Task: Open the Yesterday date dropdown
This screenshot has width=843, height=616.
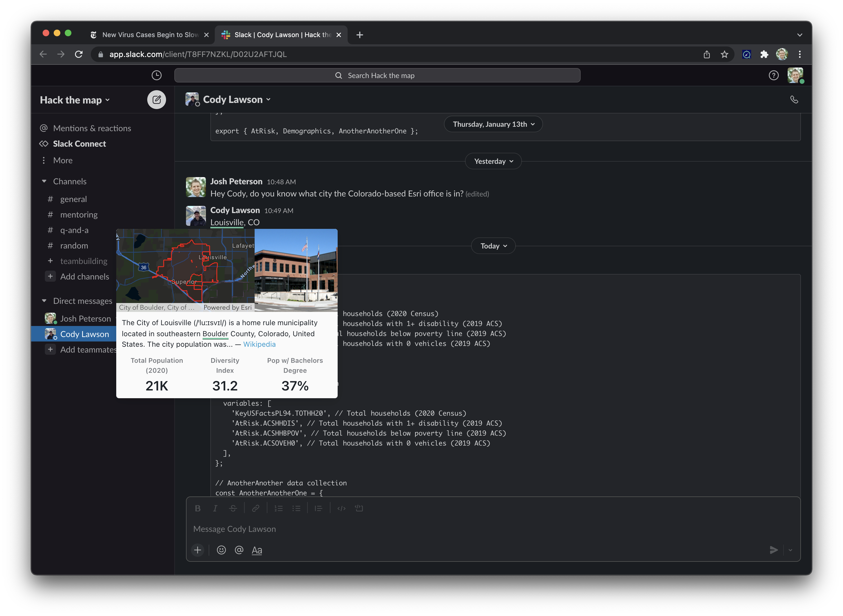Action: pos(493,161)
